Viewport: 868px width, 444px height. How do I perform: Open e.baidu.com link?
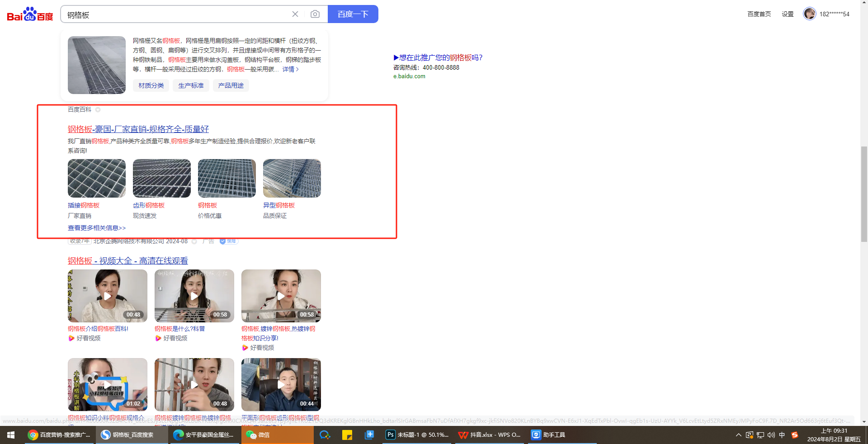tap(409, 76)
